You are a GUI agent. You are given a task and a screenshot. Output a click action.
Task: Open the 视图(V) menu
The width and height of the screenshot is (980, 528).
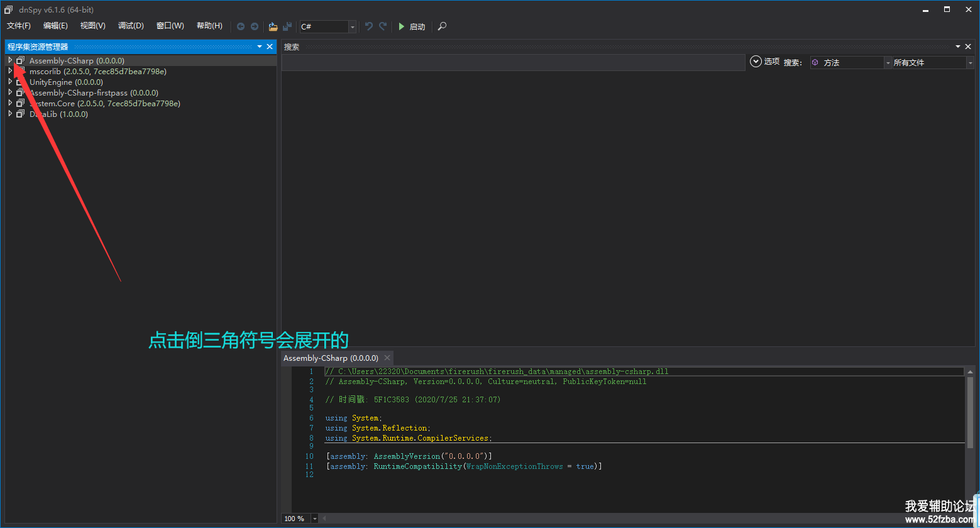click(93, 26)
